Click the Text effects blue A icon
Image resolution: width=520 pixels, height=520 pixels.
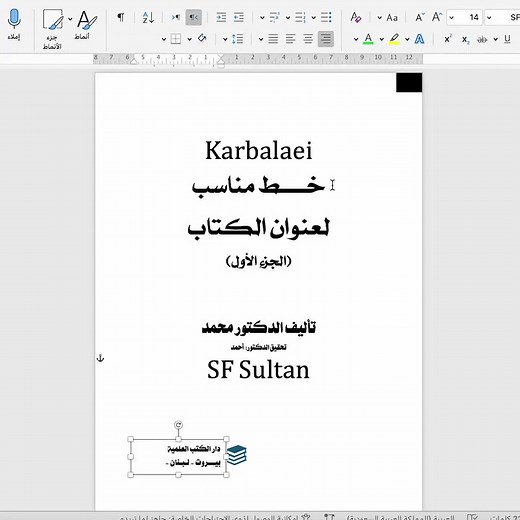point(419,39)
